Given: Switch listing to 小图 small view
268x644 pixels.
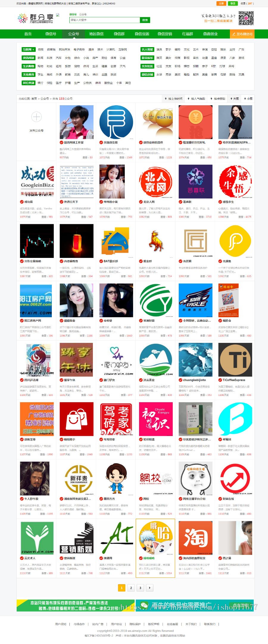Looking at the screenshot, I should pos(248,99).
